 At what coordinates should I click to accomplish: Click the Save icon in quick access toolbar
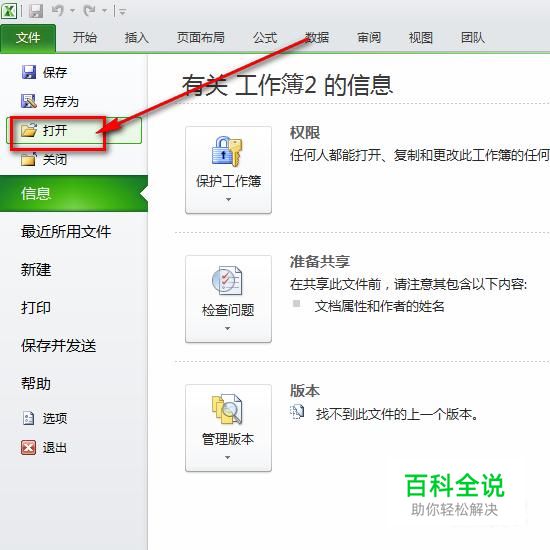(35, 11)
